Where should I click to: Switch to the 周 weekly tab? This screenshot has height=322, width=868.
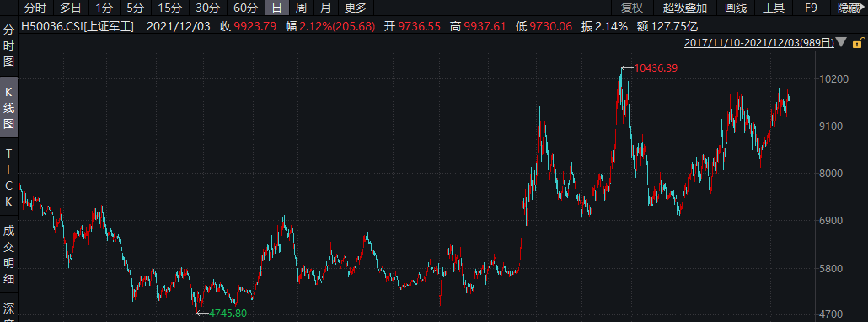[x=301, y=8]
